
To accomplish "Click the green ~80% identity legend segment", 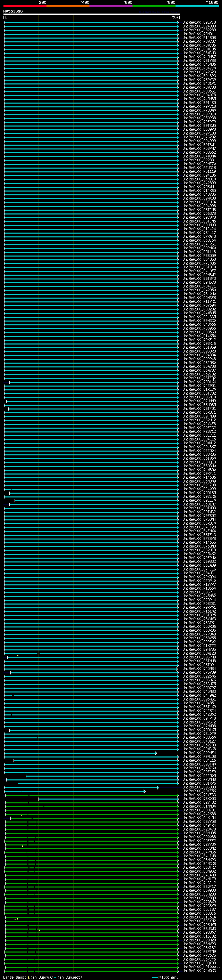I will (154, 6).
